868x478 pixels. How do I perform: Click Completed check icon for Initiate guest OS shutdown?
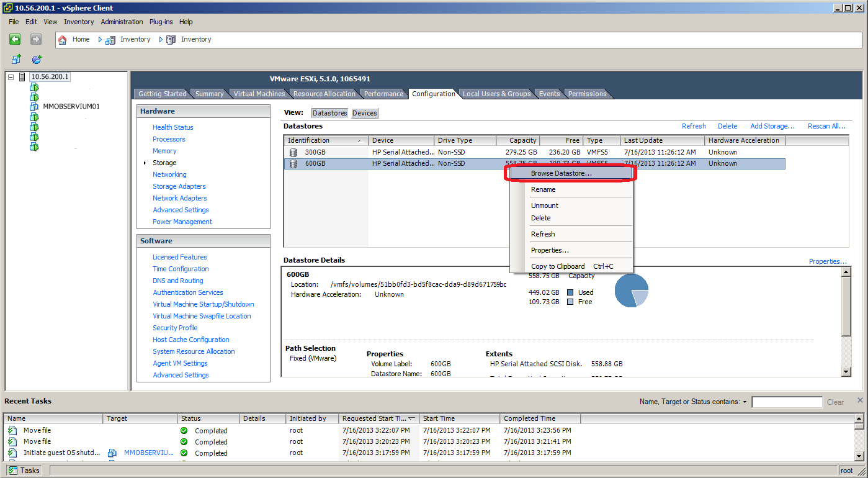[x=184, y=453]
